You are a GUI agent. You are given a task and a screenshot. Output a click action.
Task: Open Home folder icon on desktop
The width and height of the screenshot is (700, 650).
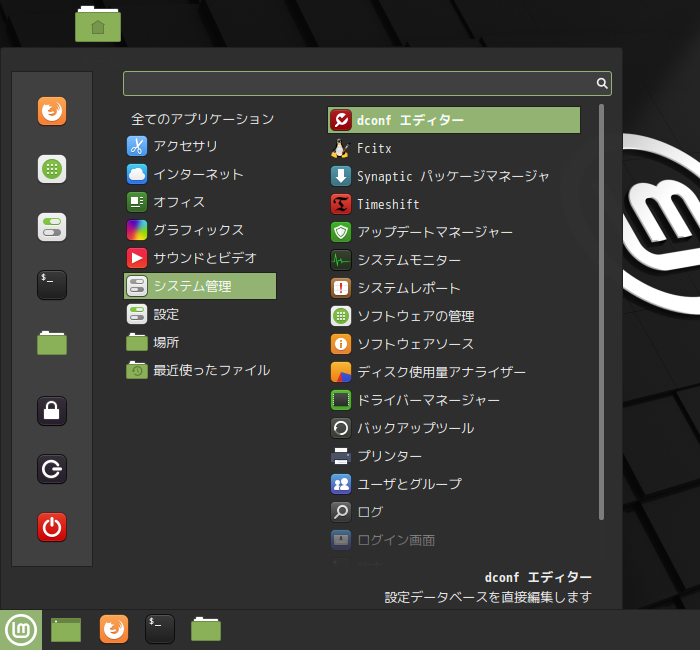98,24
